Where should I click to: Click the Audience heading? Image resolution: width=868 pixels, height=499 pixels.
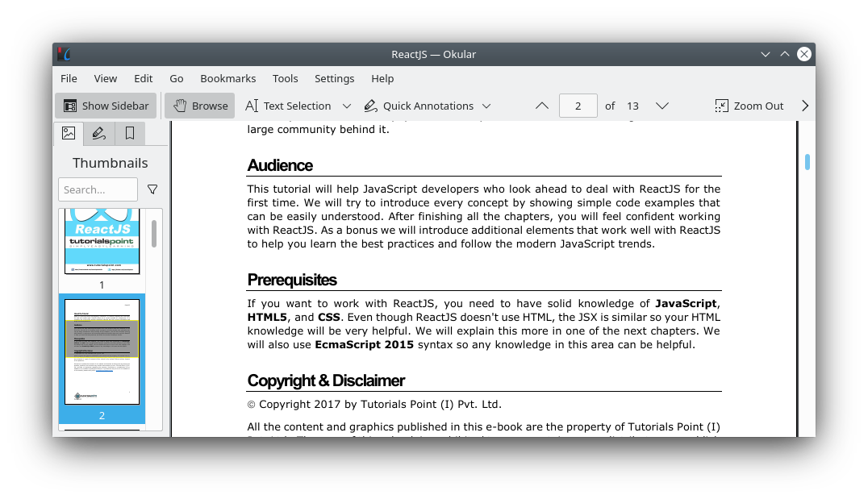tap(280, 165)
